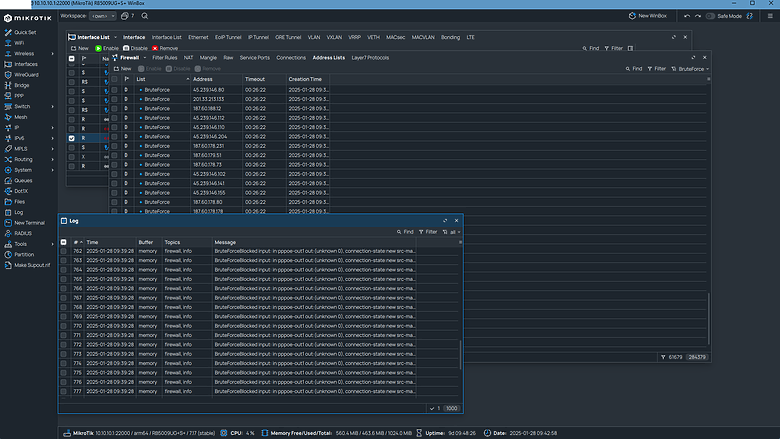Open the VLAN tab in Interface List

click(313, 37)
